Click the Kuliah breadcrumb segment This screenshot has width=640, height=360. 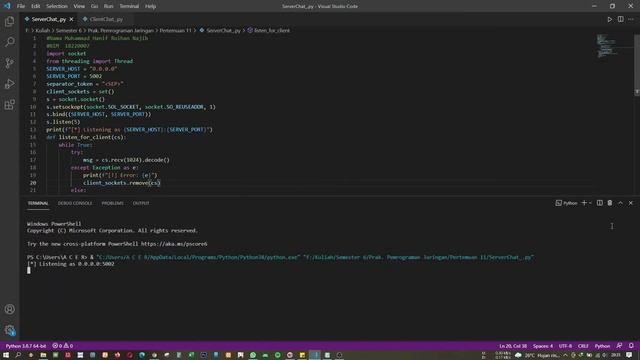[x=42, y=31]
